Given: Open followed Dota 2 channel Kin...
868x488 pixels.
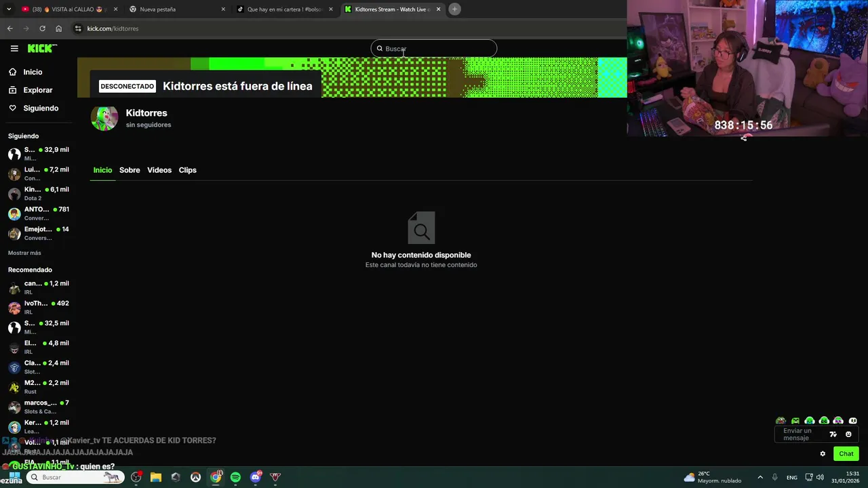Looking at the screenshot, I should click(x=39, y=193).
